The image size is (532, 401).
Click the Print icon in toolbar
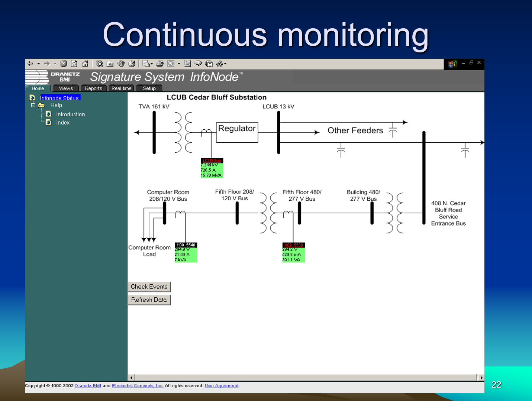[x=160, y=64]
